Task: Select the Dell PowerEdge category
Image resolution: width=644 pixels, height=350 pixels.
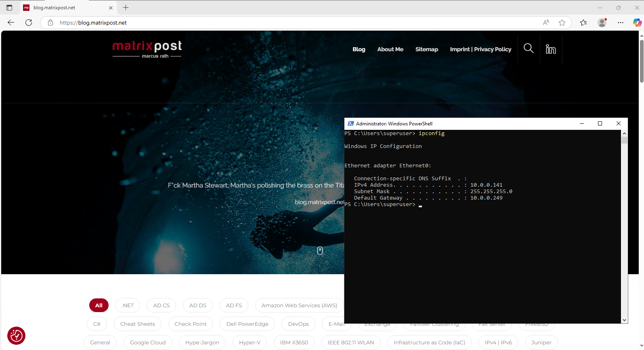Action: [248, 324]
